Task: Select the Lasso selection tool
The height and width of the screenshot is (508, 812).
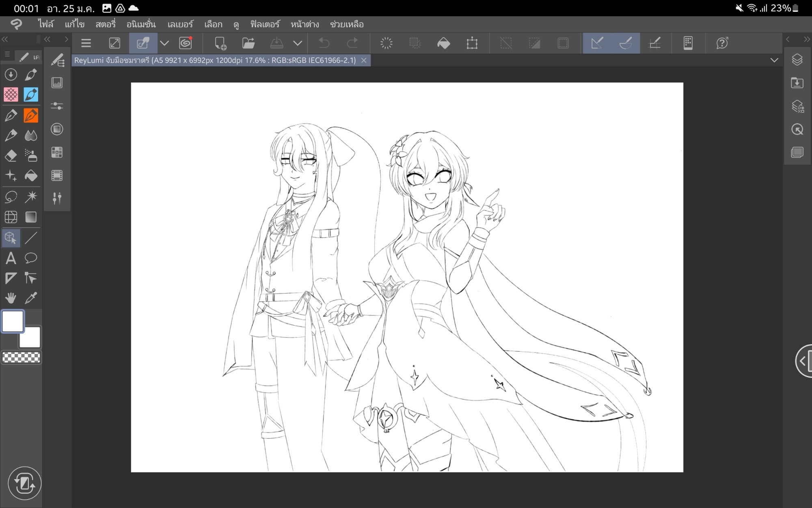Action: [x=11, y=197]
